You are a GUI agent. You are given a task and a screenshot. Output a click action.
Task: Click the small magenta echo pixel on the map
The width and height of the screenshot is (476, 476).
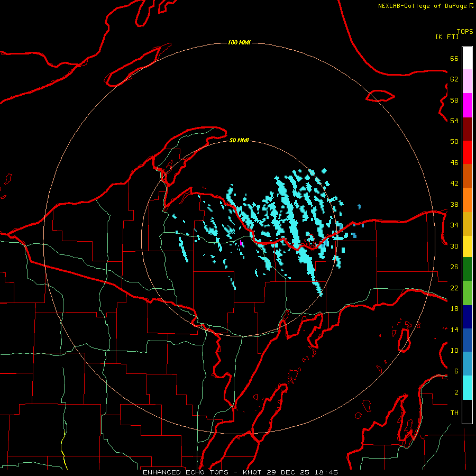(241, 243)
